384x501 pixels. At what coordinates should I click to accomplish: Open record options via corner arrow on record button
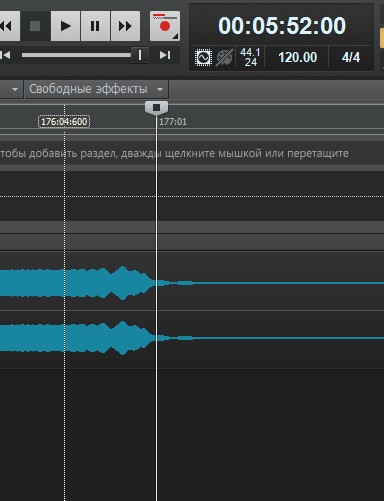point(175,36)
